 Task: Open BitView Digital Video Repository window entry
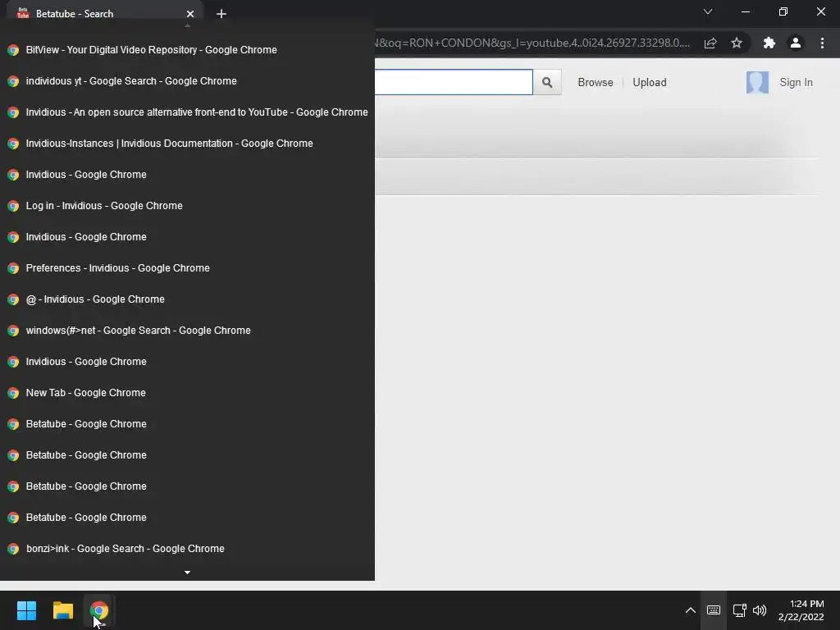click(187, 50)
